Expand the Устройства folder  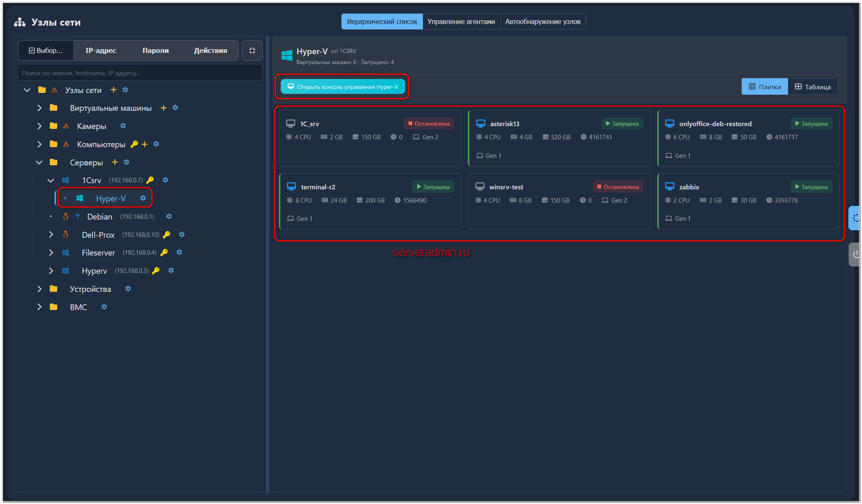click(x=39, y=289)
